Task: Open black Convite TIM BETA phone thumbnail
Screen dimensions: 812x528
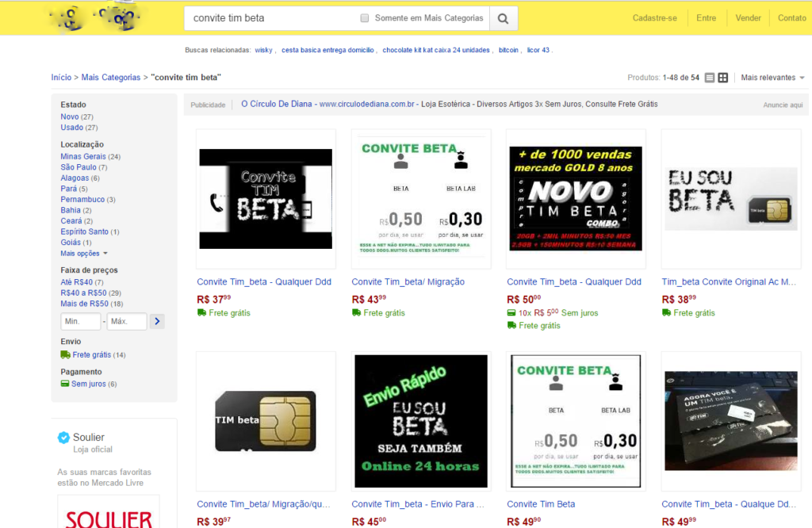Action: 266,199
